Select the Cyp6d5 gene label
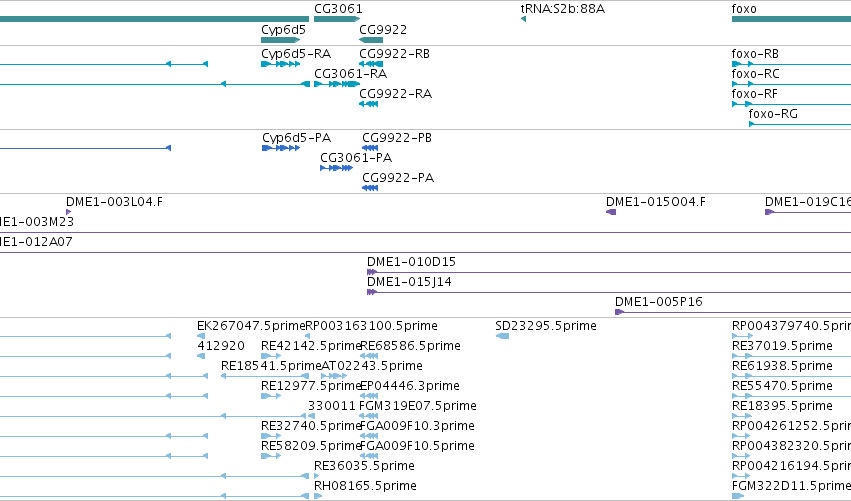 pyautogui.click(x=283, y=30)
